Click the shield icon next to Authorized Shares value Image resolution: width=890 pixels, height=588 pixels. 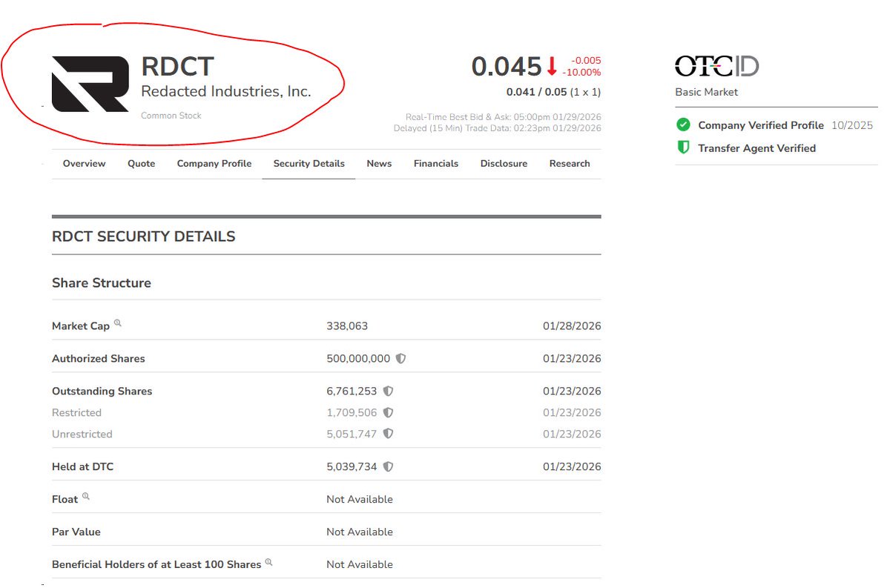(x=400, y=358)
